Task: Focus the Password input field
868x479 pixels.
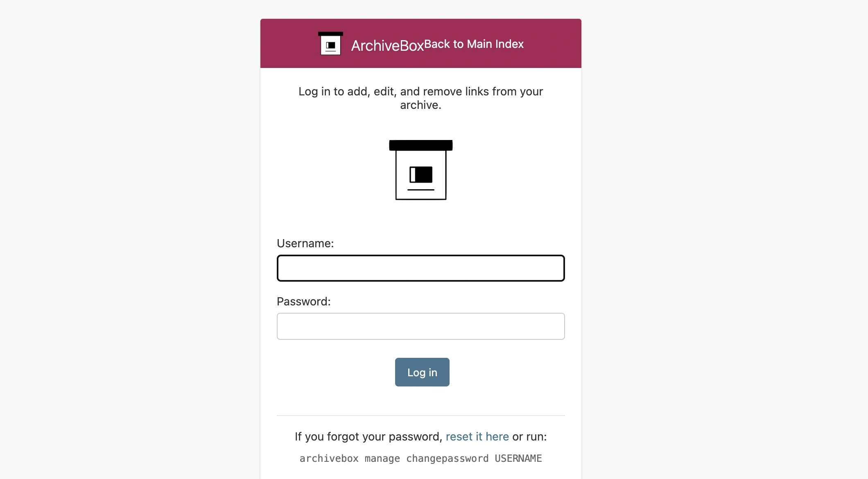Action: [x=421, y=326]
